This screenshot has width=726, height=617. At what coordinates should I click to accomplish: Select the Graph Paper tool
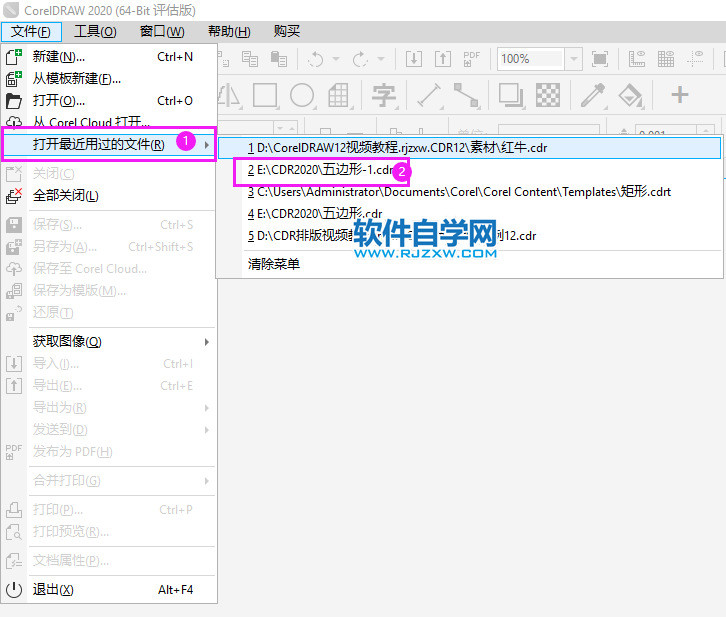click(x=338, y=95)
